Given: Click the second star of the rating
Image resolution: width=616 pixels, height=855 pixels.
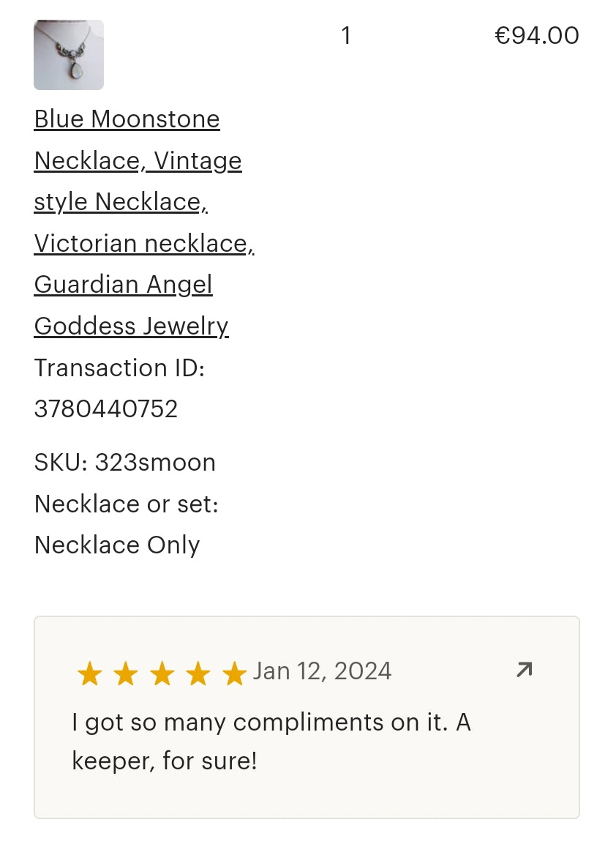Looking at the screenshot, I should [126, 673].
